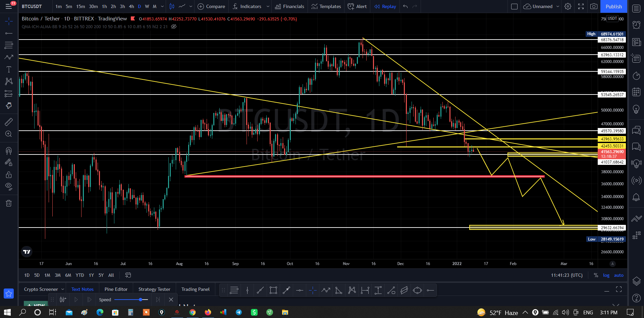This screenshot has width=644, height=318.
Task: Take a chart snapshot with camera icon
Action: [594, 6]
